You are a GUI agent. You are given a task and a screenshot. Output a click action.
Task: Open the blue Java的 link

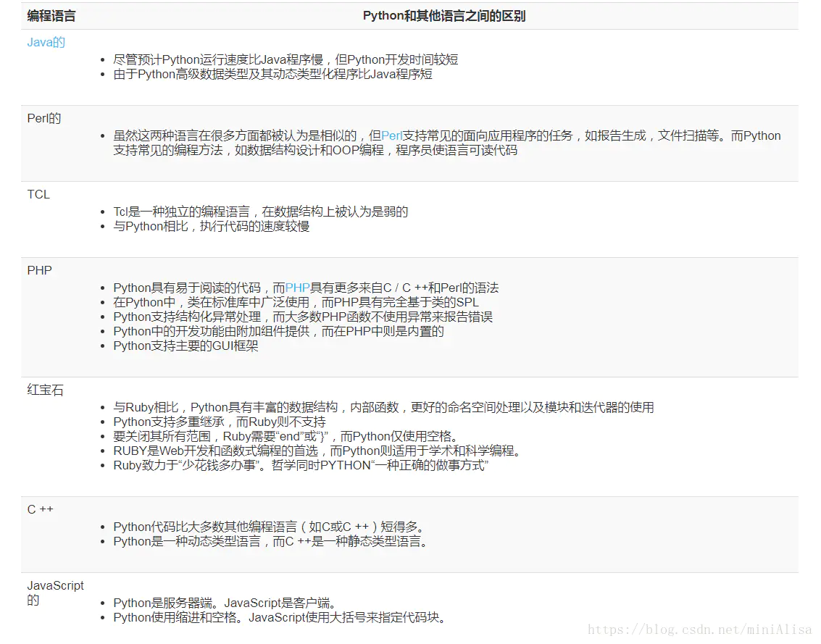click(46, 43)
